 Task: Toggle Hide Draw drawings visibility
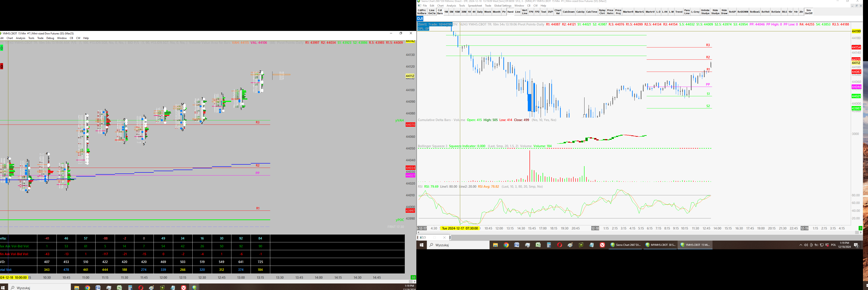(x=724, y=12)
